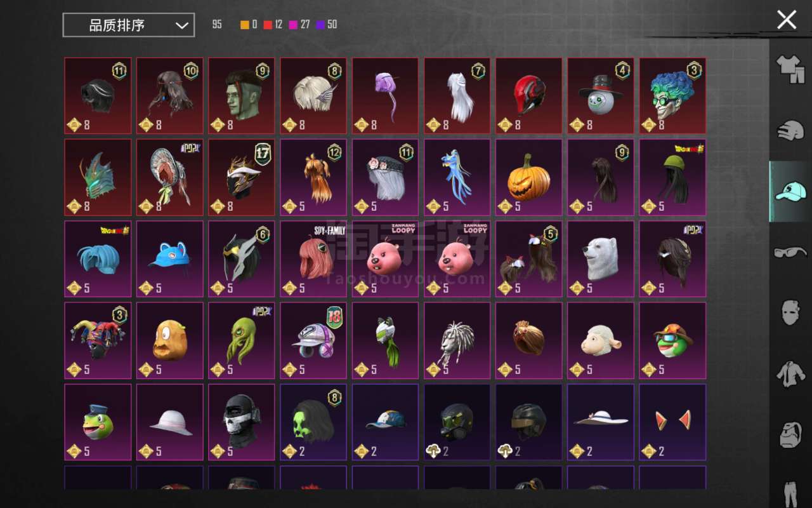Open the sunglasses eyewear category

(790, 252)
